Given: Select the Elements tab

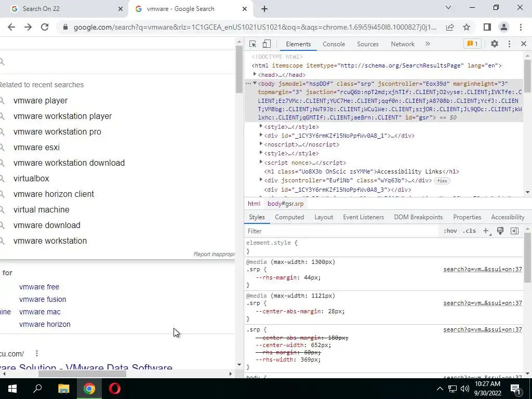Looking at the screenshot, I should [298, 44].
